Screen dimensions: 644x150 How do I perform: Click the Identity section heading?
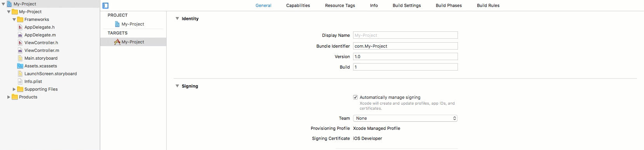coord(190,19)
